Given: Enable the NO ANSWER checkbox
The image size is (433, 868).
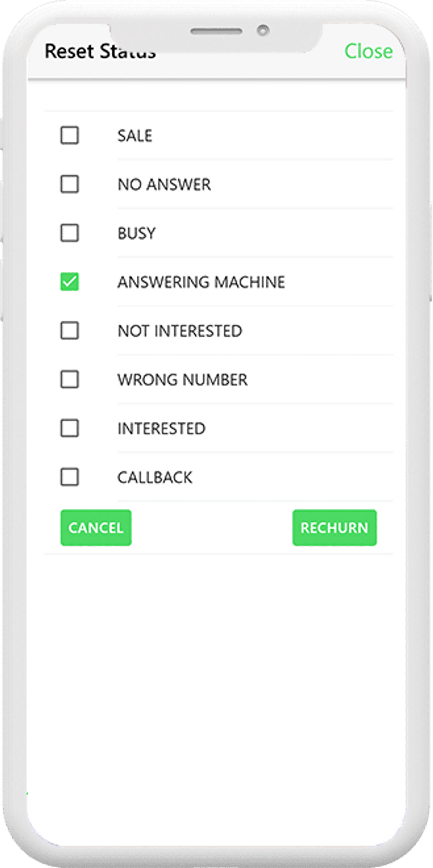Looking at the screenshot, I should tap(69, 184).
